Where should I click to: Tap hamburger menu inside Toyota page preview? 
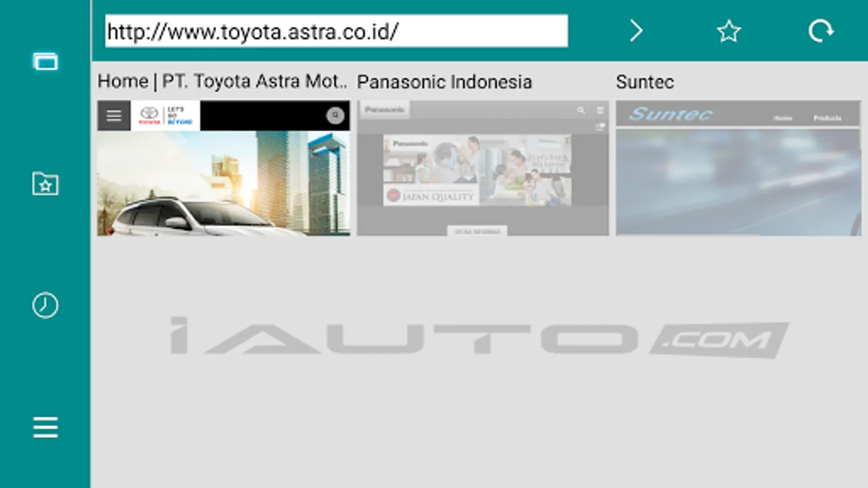click(114, 115)
